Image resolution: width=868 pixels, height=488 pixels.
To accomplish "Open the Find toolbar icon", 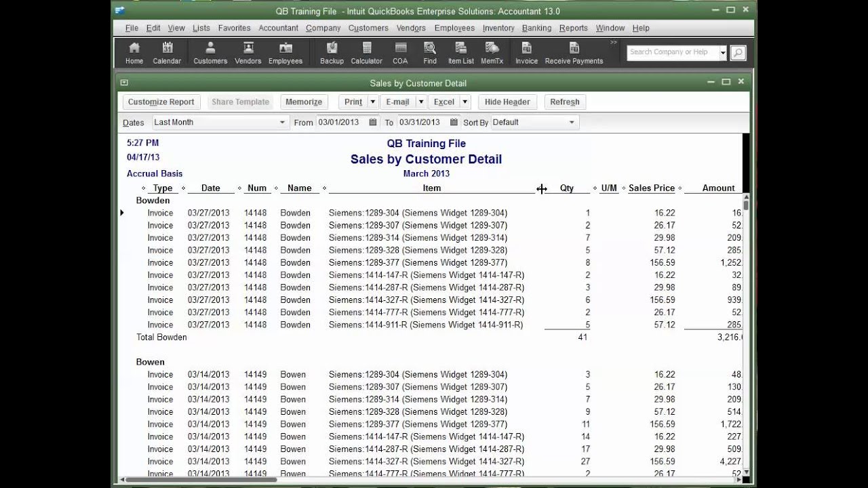I will point(430,53).
